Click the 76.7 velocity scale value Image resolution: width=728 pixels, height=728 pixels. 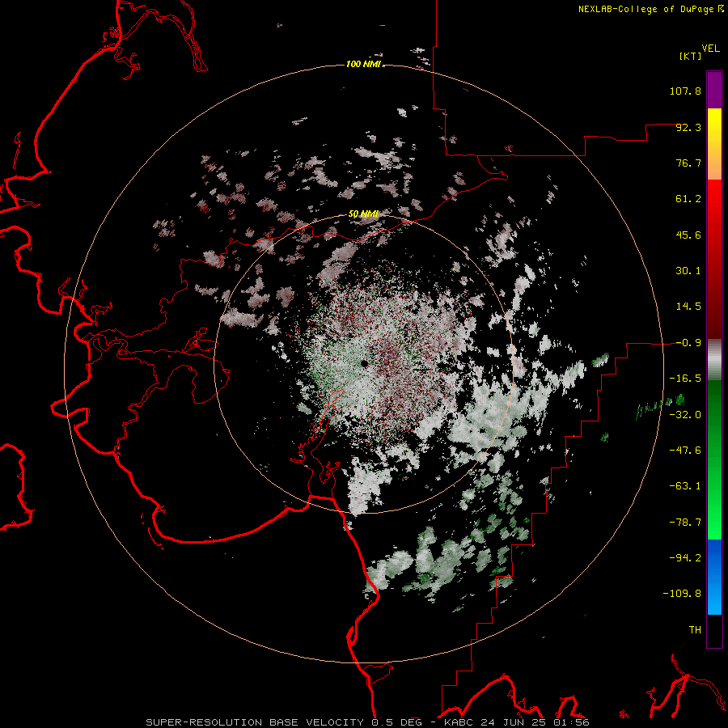(x=688, y=163)
